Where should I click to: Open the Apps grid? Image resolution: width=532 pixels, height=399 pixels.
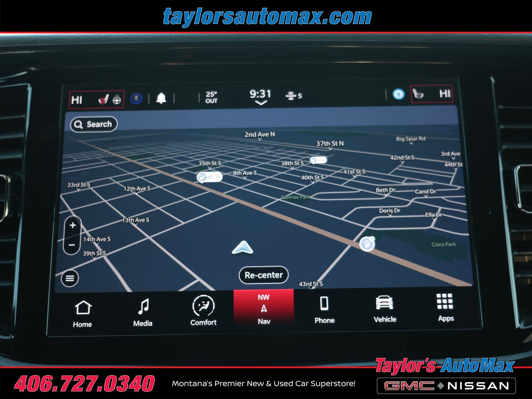pos(445,308)
